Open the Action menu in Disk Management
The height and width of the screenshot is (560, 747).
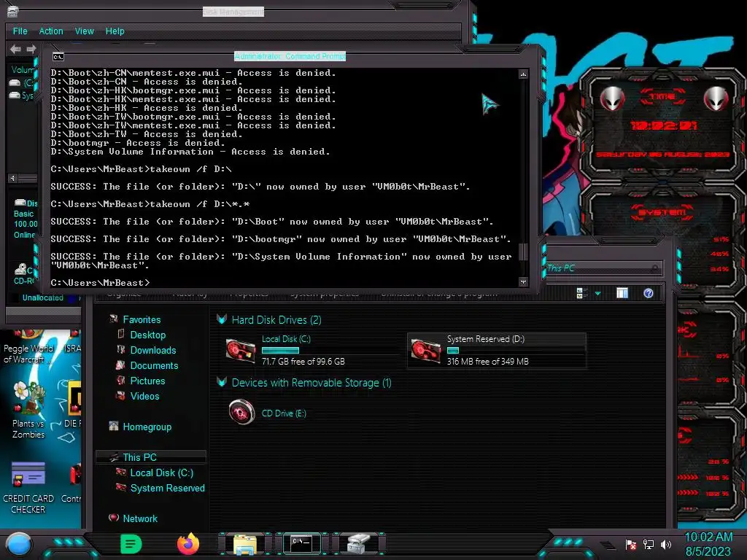[x=51, y=31]
